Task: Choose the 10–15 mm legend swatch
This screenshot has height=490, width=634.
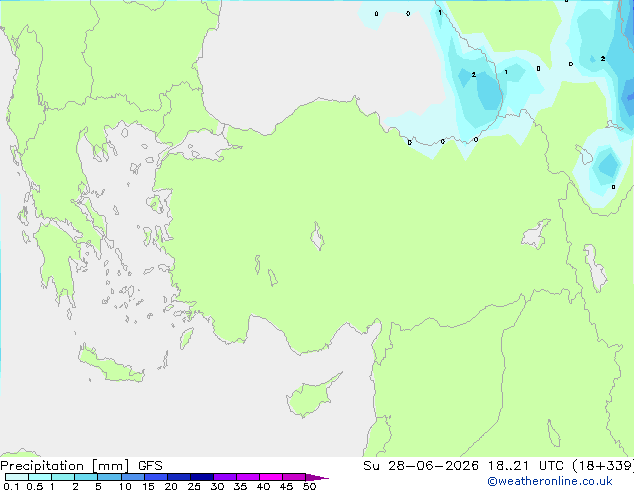Action: (x=132, y=477)
